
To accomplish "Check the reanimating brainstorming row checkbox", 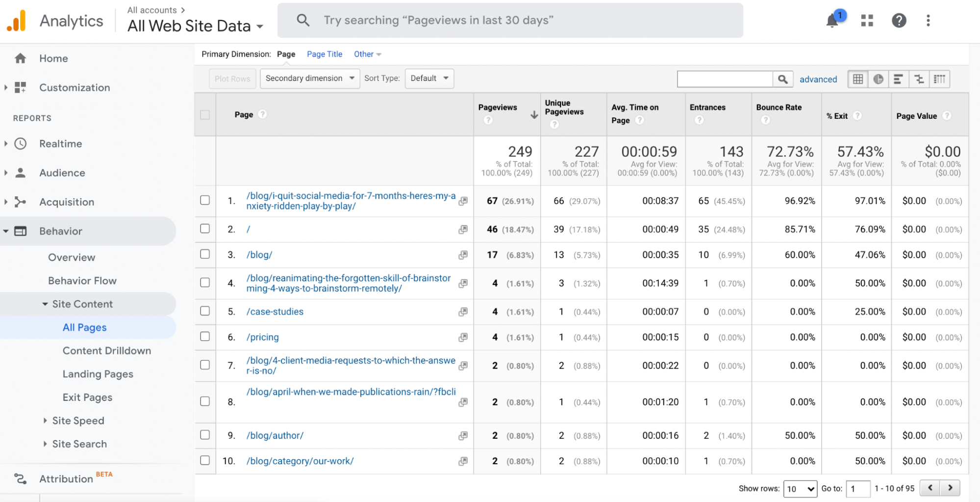I will (x=205, y=283).
